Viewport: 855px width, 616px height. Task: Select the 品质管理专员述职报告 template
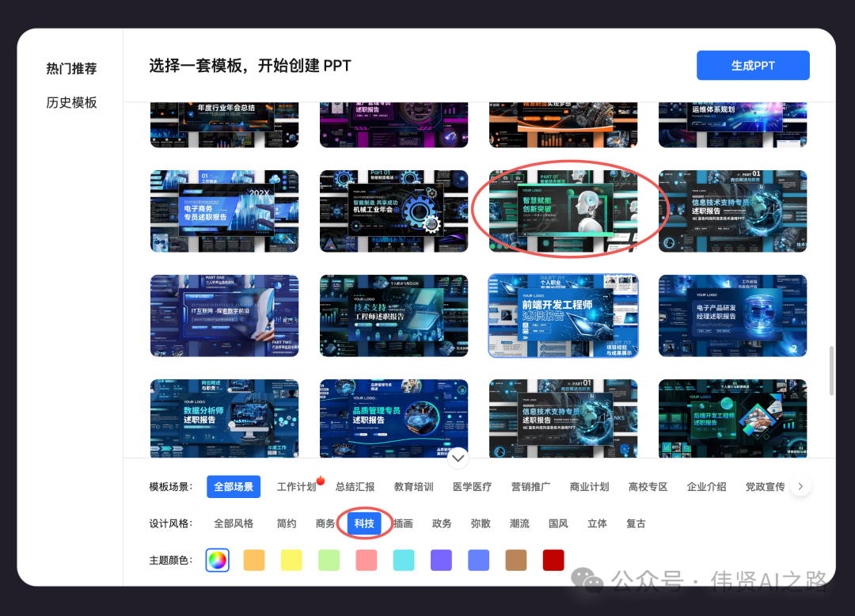[393, 418]
